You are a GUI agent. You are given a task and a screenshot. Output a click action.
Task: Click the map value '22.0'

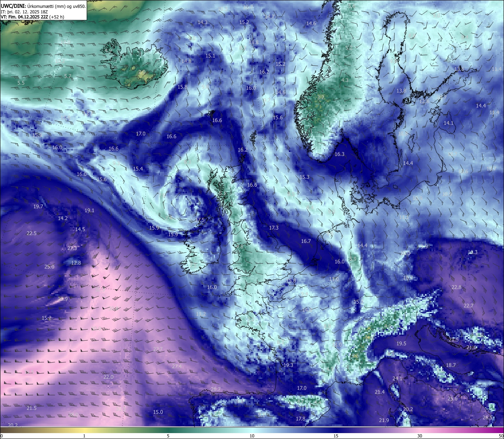(108, 377)
